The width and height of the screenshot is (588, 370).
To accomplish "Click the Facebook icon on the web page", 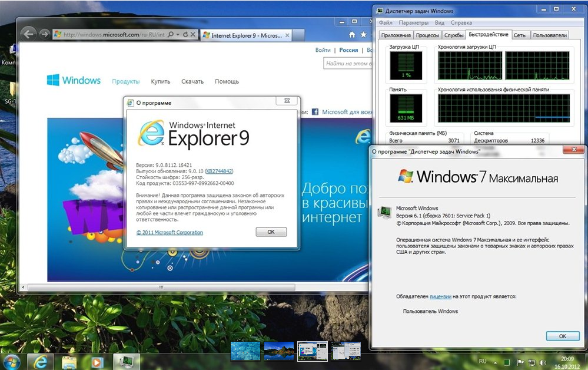I will [x=315, y=112].
